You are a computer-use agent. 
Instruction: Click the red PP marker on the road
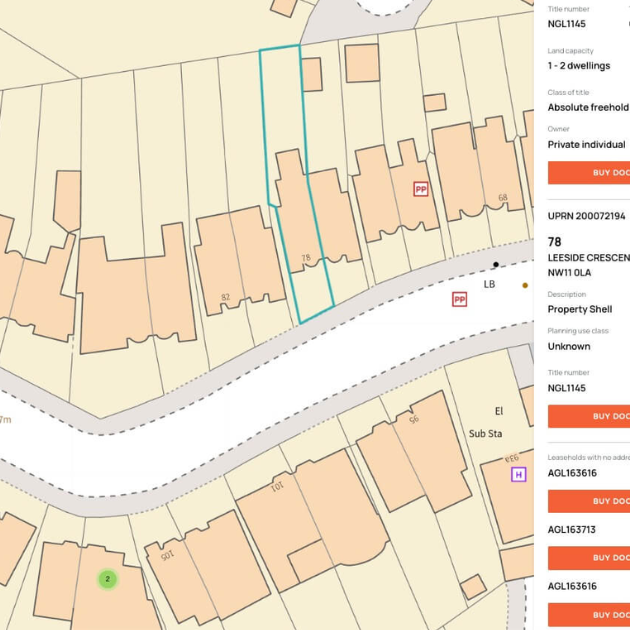point(460,299)
